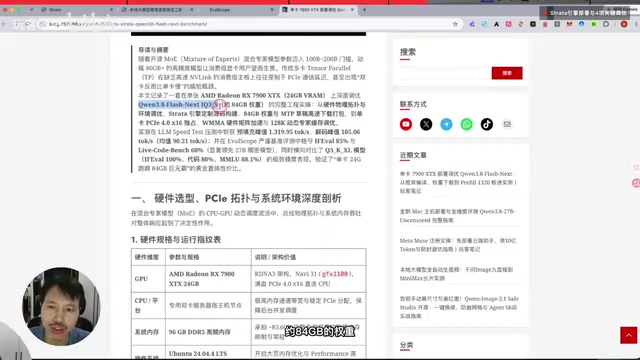Open the X (Twitter) contact icon

(x=426, y=124)
